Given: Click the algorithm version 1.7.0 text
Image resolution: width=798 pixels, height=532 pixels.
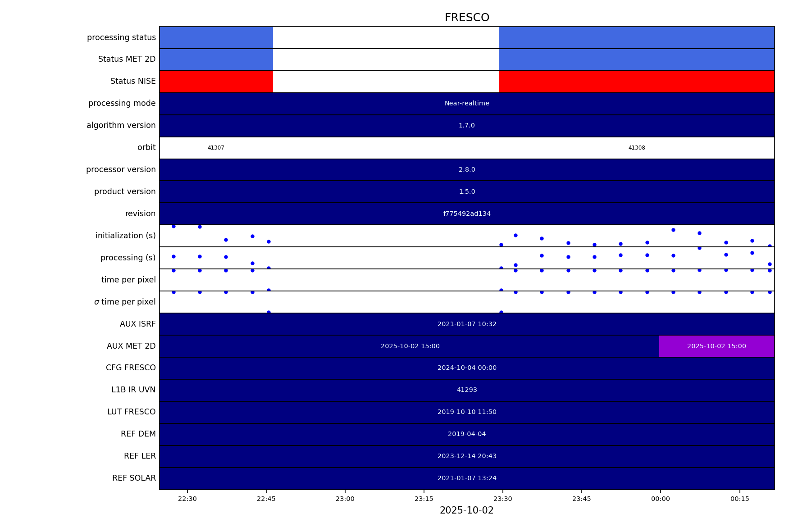Looking at the screenshot, I should pos(467,126).
